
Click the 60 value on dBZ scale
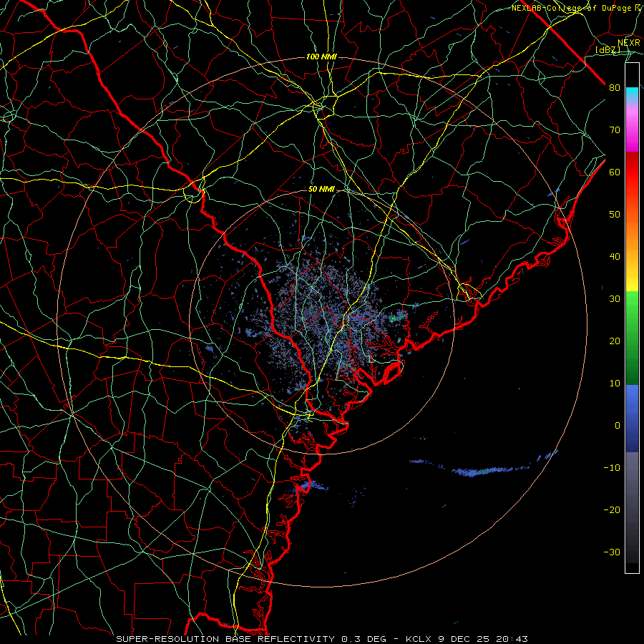coord(615,172)
